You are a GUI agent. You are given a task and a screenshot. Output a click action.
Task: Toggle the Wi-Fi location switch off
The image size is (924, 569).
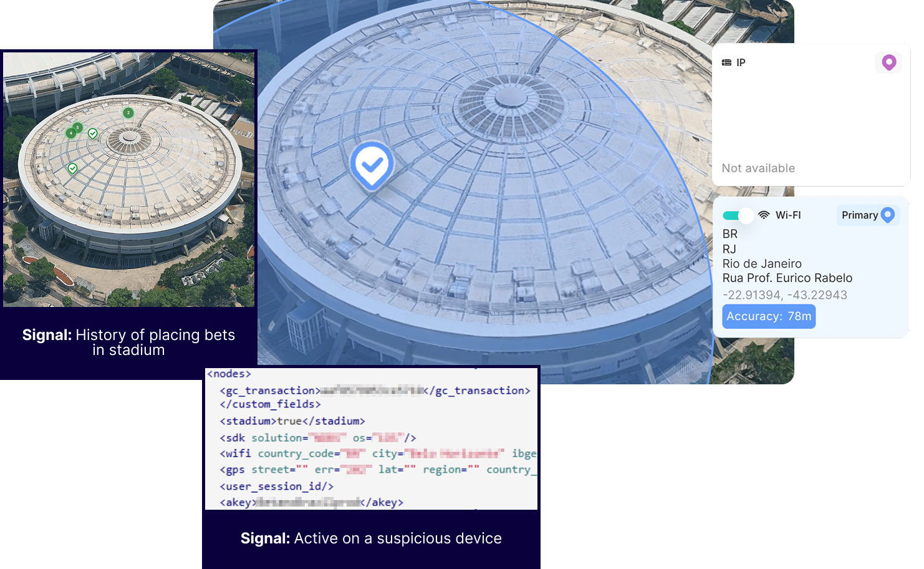pyautogui.click(x=738, y=215)
